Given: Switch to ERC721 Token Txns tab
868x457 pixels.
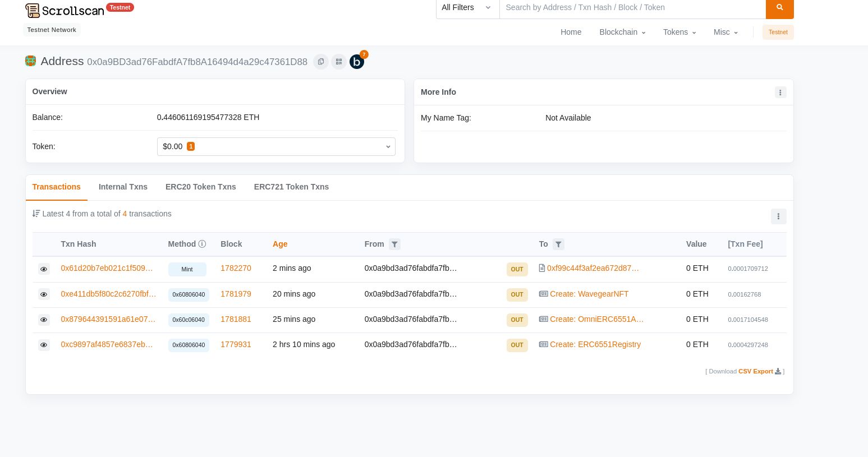Looking at the screenshot, I should tap(291, 187).
